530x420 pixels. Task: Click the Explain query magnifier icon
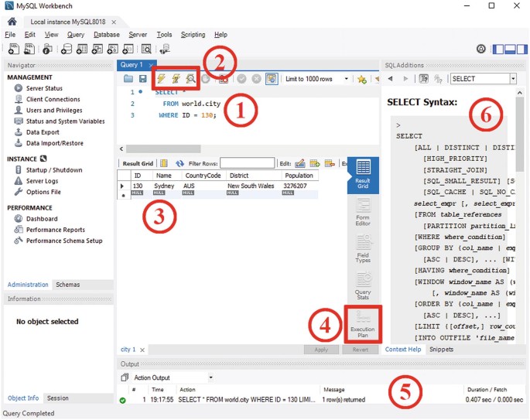pos(190,79)
